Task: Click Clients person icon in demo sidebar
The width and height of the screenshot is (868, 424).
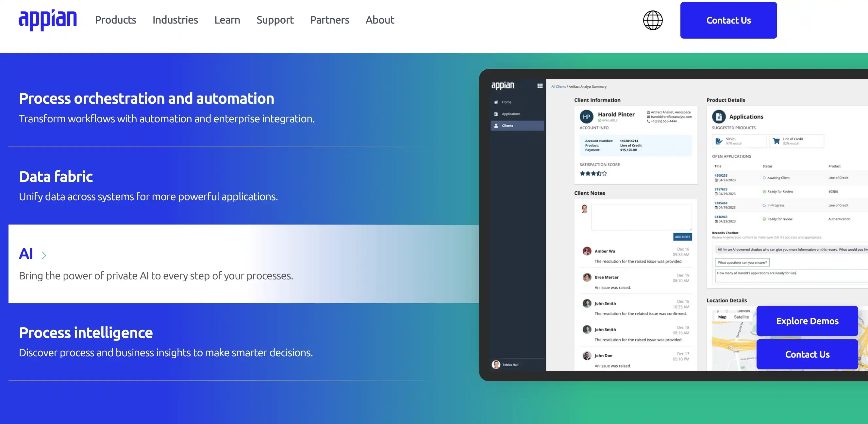Action: point(496,126)
